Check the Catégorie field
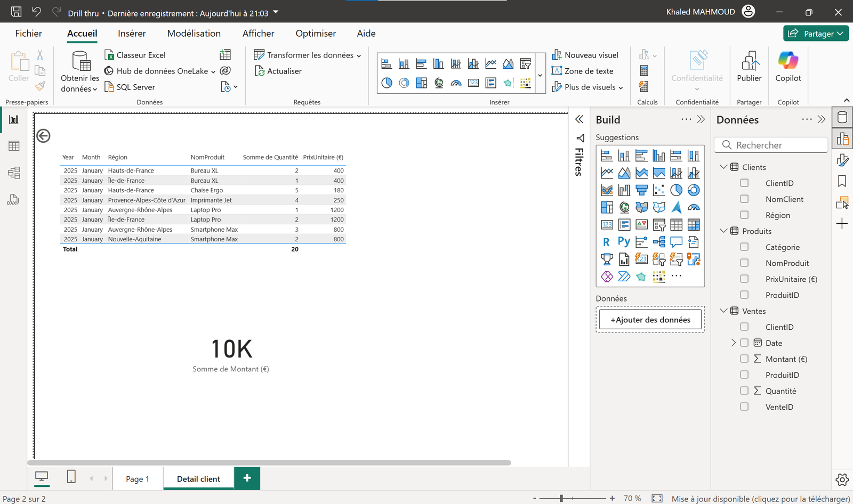 (744, 247)
